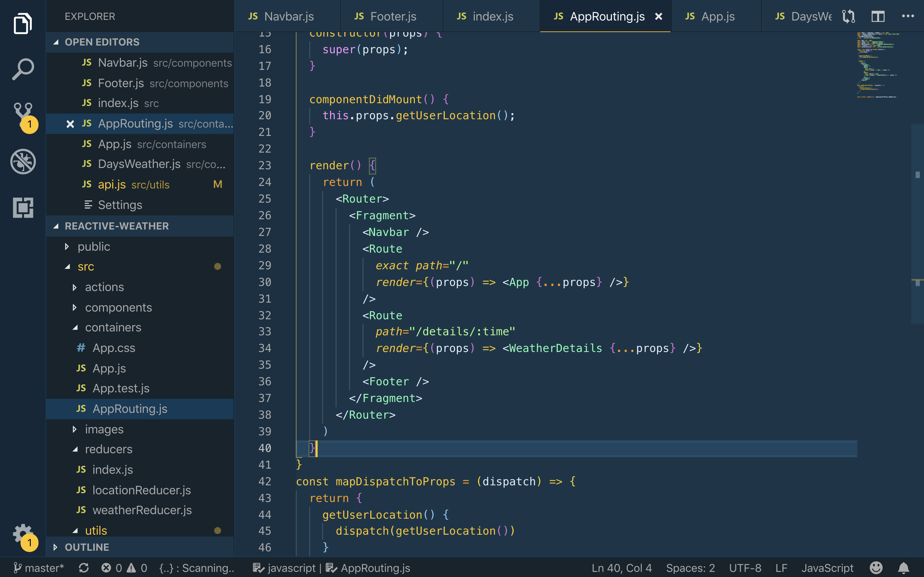Click the more options ellipsis icon
The width and height of the screenshot is (924, 577).
click(908, 16)
